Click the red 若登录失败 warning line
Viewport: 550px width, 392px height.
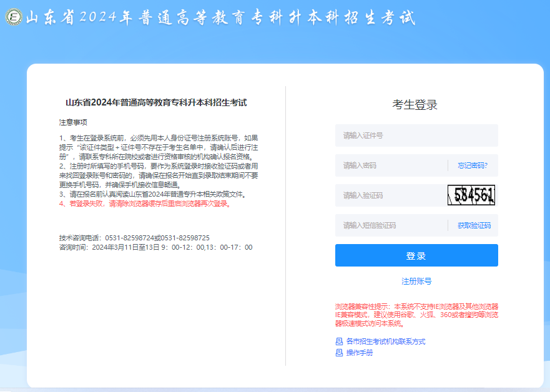145,203
